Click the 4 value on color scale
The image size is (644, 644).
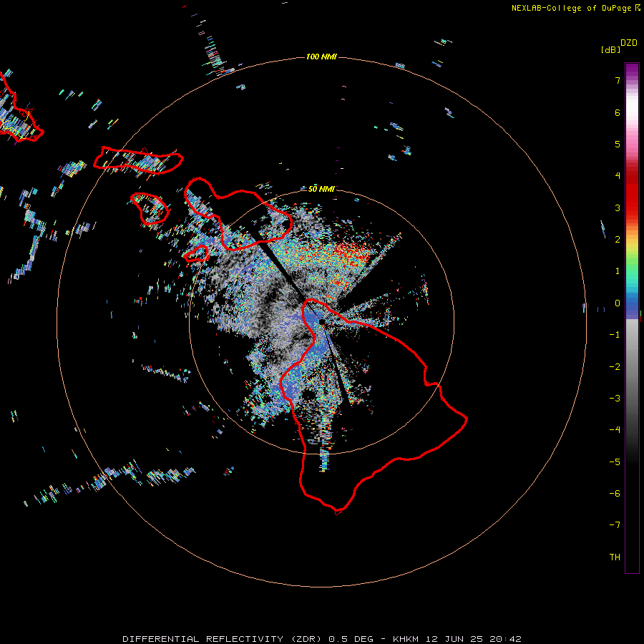(618, 176)
